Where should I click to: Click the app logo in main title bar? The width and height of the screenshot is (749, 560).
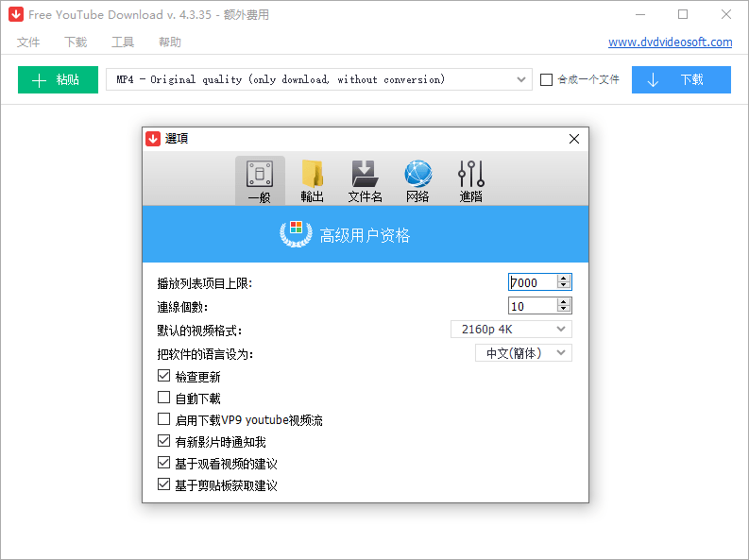(x=15, y=15)
